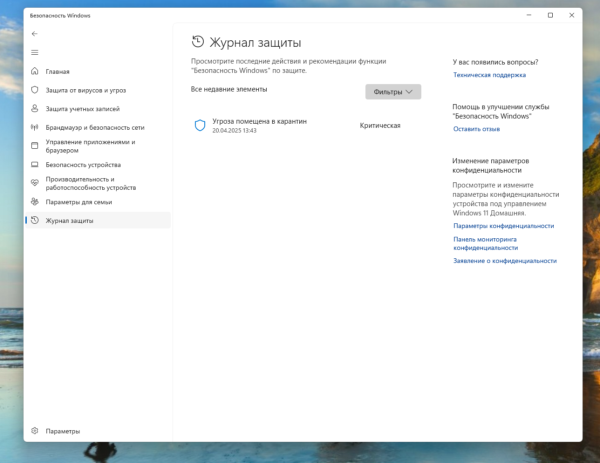Open Брандмауэр и безопасность сети
The image size is (600, 463).
click(98, 127)
